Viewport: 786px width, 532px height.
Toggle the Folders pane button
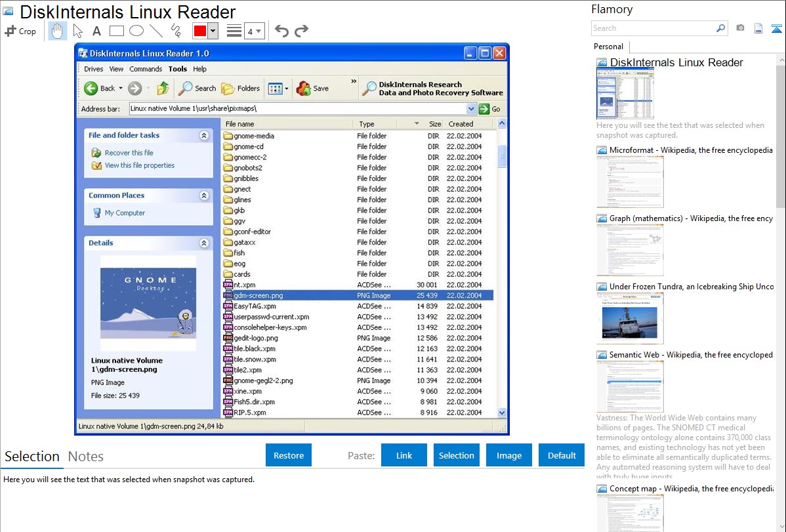pyautogui.click(x=241, y=89)
